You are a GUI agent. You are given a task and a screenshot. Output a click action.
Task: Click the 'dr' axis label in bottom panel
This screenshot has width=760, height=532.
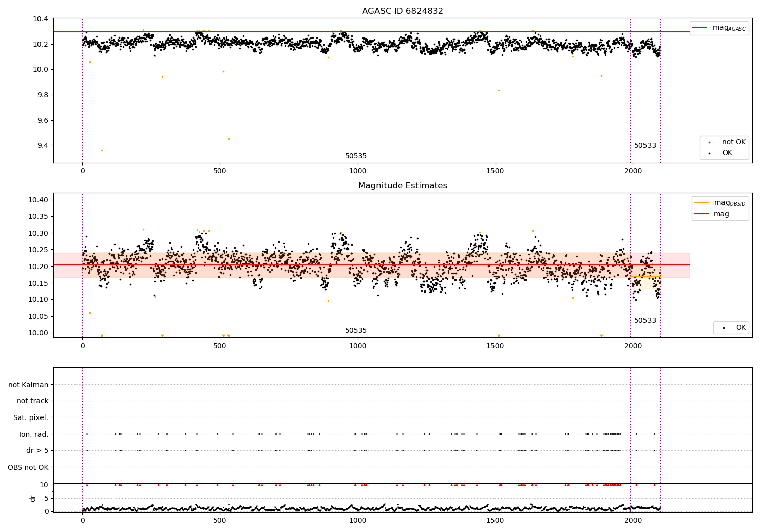click(33, 498)
